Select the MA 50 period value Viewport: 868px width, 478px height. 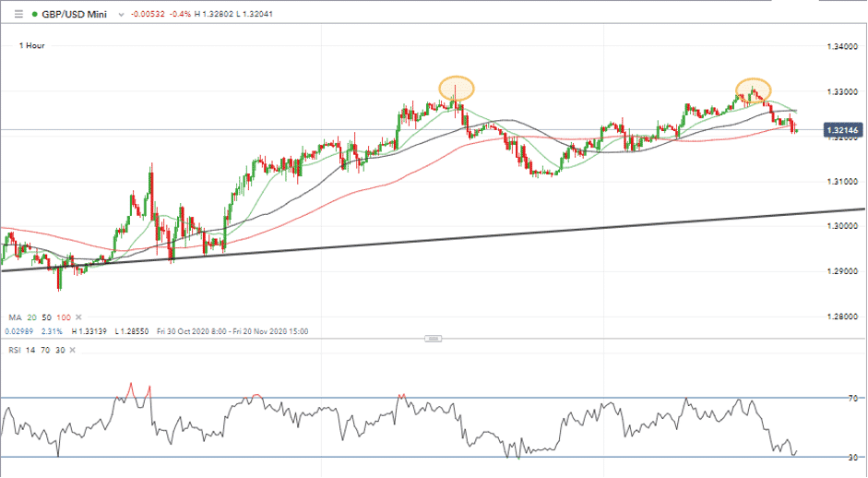pos(46,317)
